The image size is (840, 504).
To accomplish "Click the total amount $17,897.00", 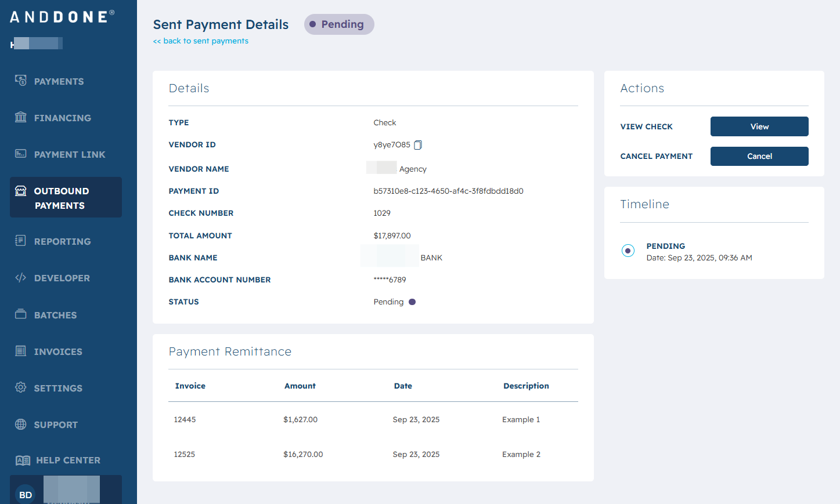I will click(392, 235).
